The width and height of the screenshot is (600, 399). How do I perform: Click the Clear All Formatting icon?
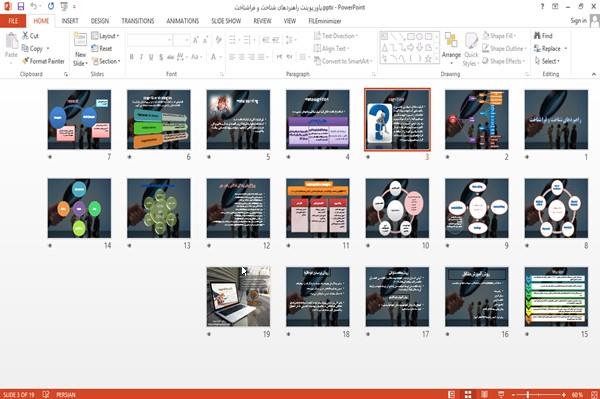point(218,40)
